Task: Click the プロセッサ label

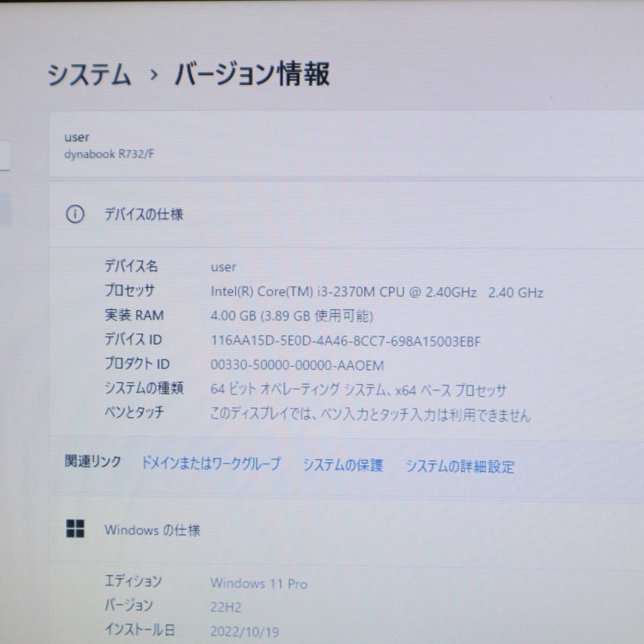Action: pyautogui.click(x=129, y=290)
